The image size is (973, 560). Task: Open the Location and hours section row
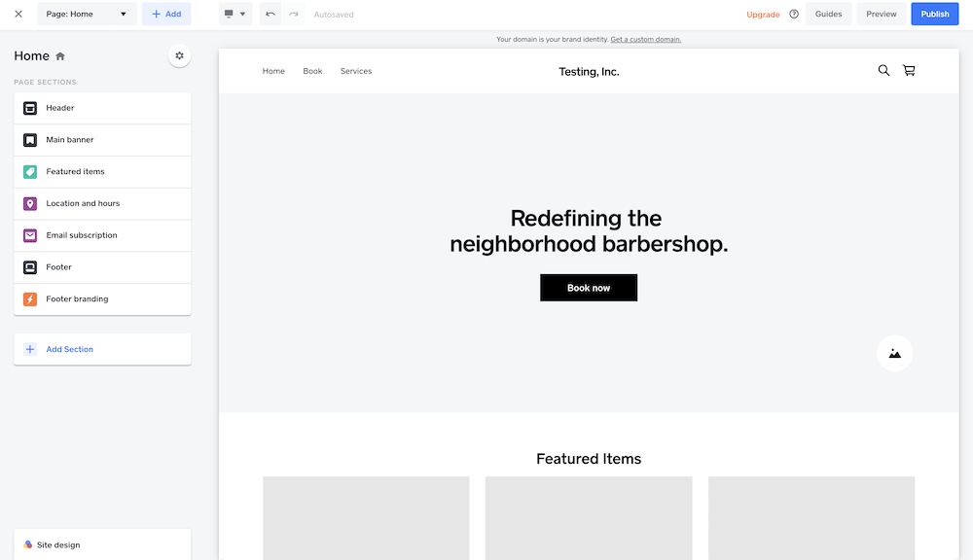[102, 203]
